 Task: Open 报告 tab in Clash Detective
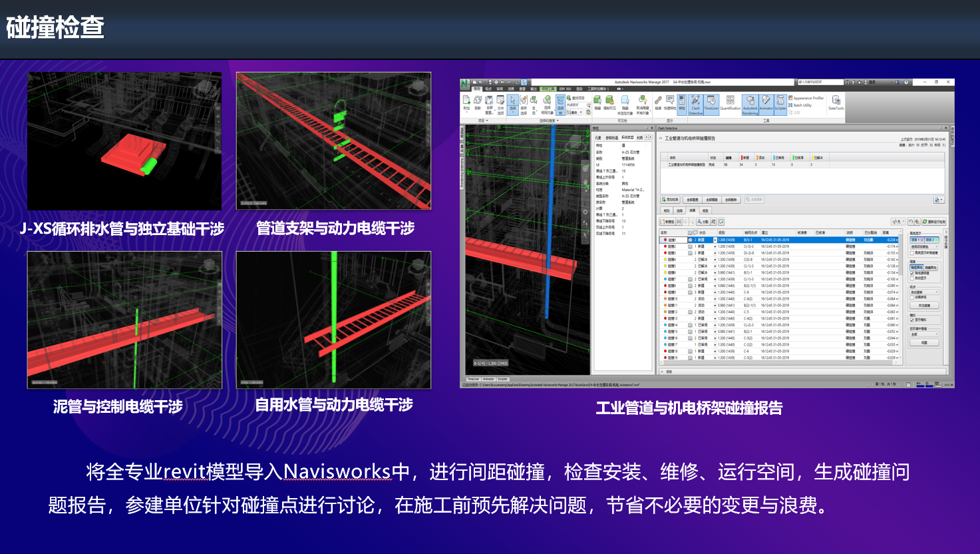[x=705, y=210]
